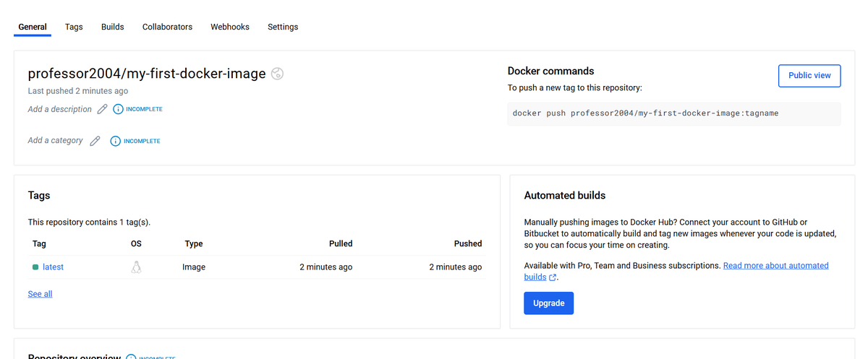Click the Automated builds heading

565,196
